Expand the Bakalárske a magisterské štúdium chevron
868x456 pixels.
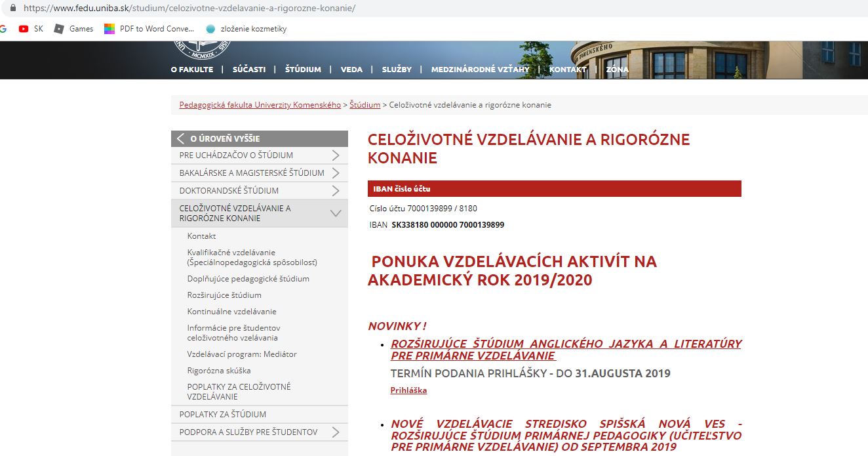click(x=336, y=173)
